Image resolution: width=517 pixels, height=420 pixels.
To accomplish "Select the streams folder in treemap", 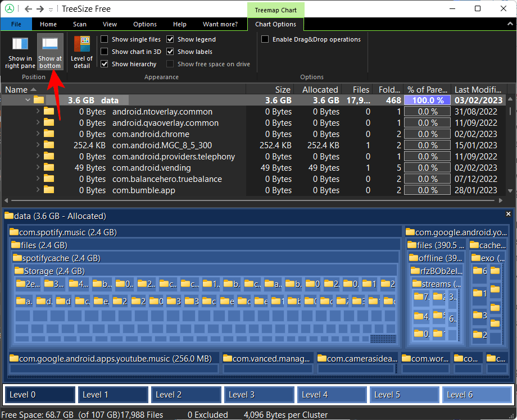I will (436, 284).
